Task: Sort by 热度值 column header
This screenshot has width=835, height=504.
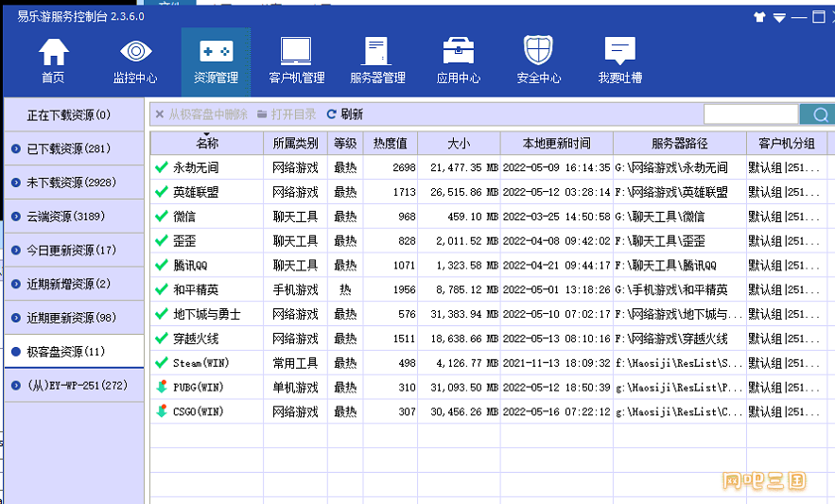Action: pyautogui.click(x=391, y=144)
